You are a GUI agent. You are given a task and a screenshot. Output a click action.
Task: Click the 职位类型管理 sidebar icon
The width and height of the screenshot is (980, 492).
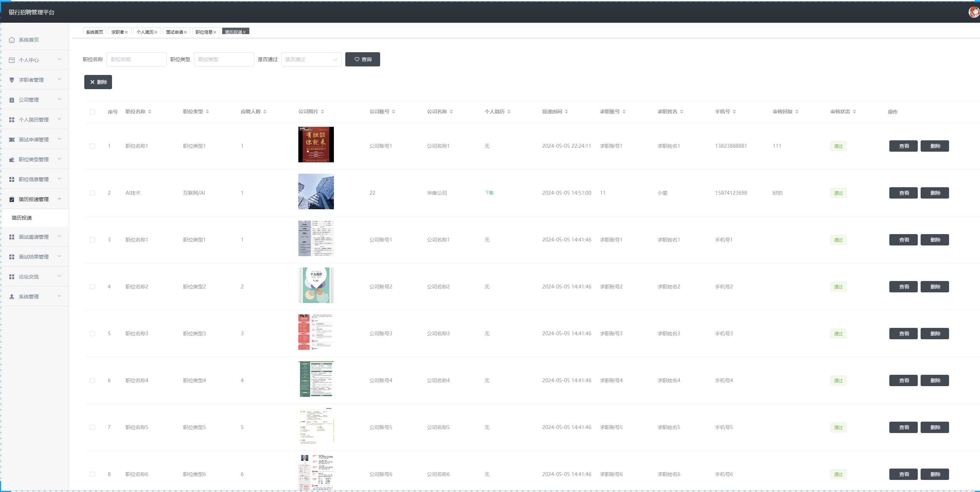[x=12, y=160]
